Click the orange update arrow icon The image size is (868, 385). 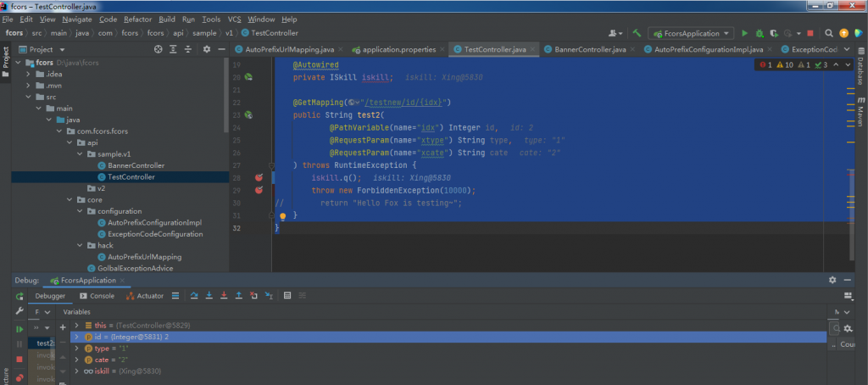(843, 33)
